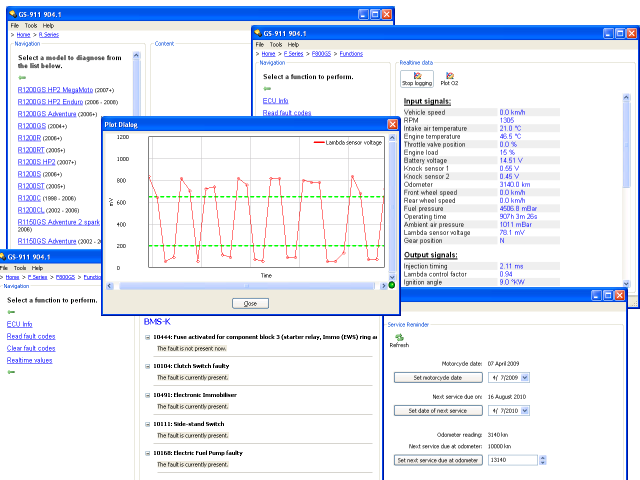
Task: Open Tools menu in the F800GS Functions window
Action: click(276, 44)
